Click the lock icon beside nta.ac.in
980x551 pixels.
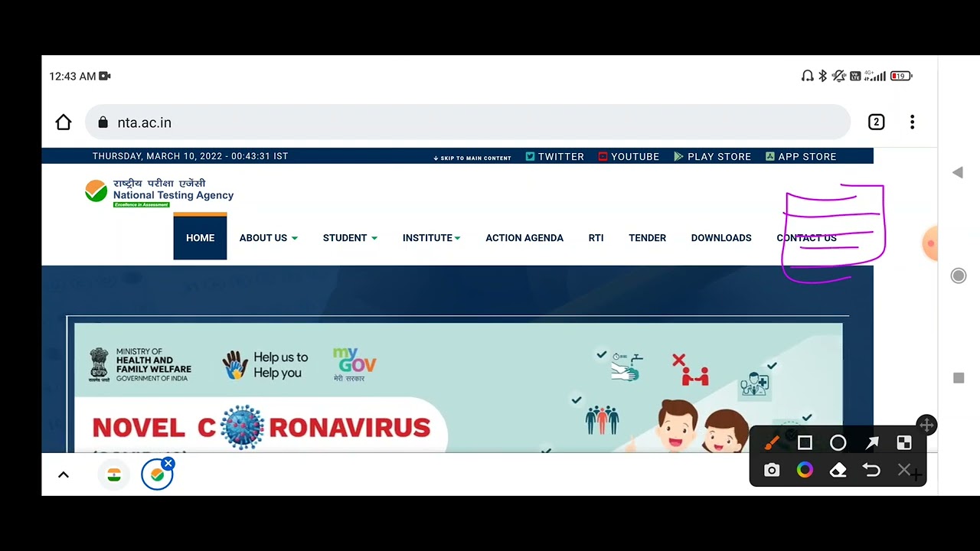tap(103, 122)
